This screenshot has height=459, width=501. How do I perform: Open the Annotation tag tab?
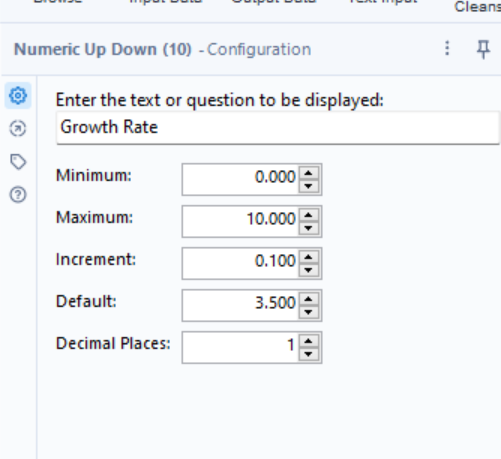click(x=18, y=162)
